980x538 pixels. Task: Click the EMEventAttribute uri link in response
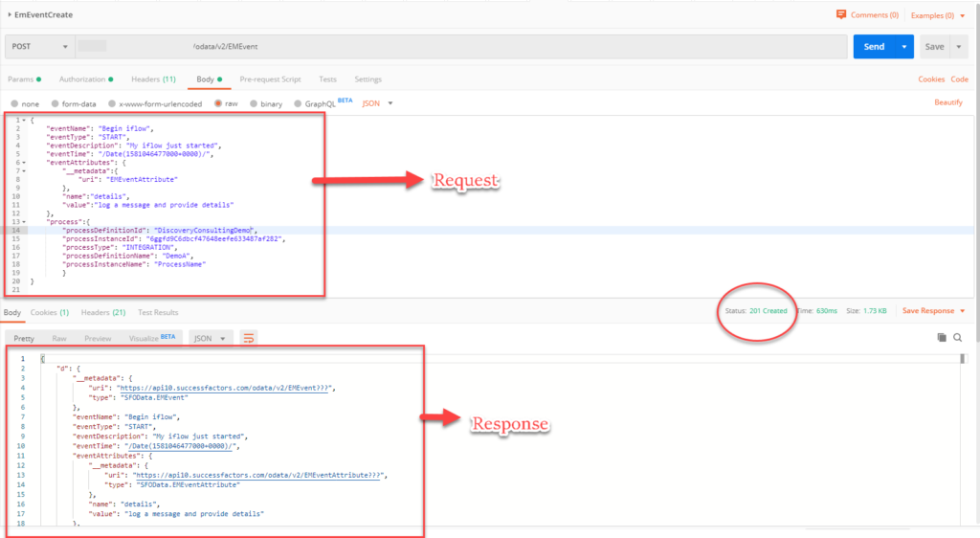point(258,475)
